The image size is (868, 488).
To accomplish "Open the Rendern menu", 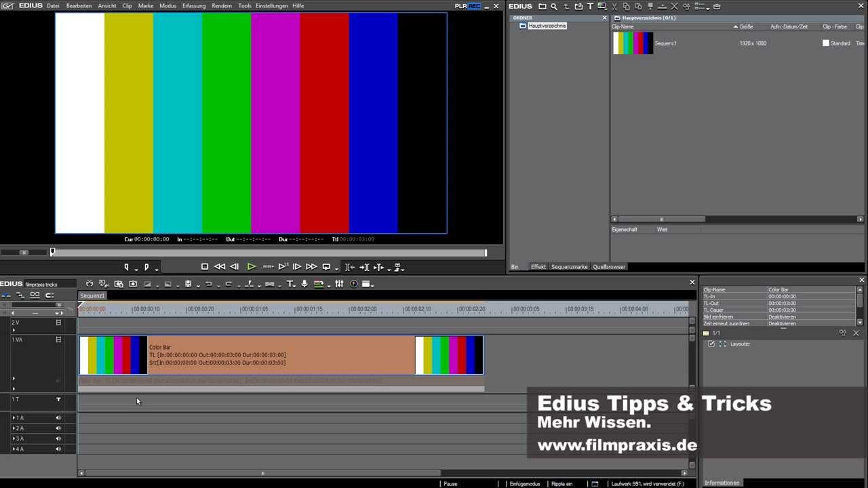I will [x=222, y=6].
